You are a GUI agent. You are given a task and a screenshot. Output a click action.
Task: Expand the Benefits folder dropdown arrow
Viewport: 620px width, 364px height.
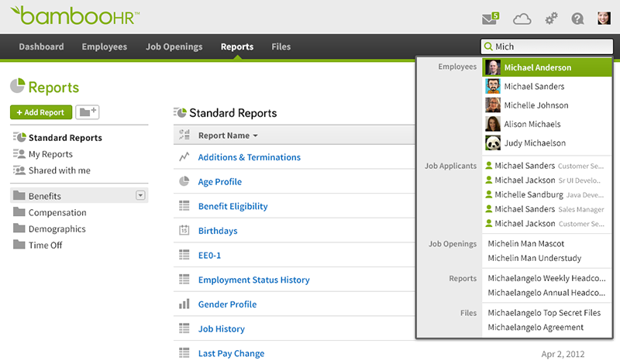140,195
